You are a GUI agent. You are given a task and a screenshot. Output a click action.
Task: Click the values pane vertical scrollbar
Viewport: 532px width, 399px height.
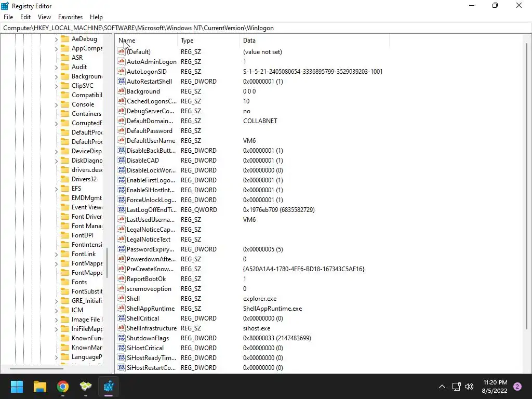click(x=527, y=186)
